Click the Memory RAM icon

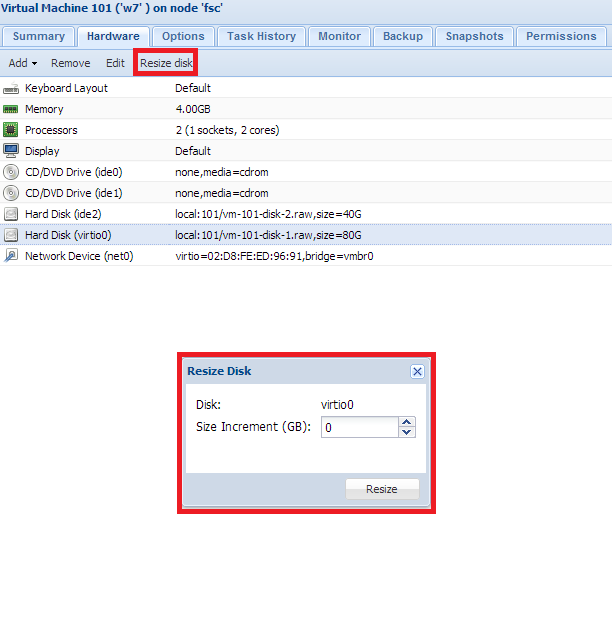pos(11,109)
